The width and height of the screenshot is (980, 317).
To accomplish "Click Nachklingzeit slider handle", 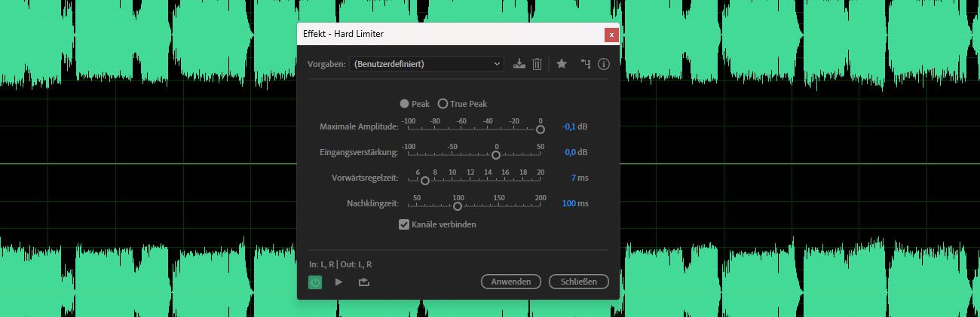I will pyautogui.click(x=458, y=206).
